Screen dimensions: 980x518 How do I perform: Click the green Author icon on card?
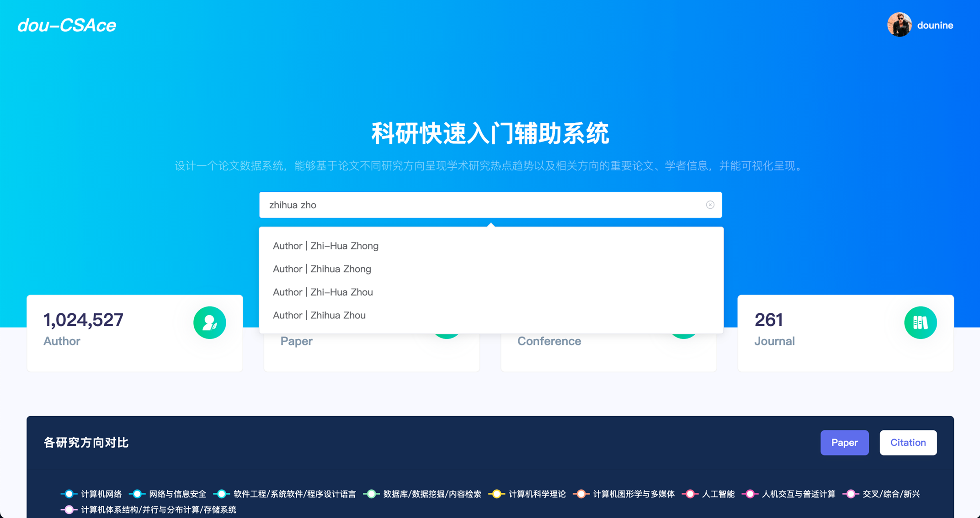[x=209, y=322]
